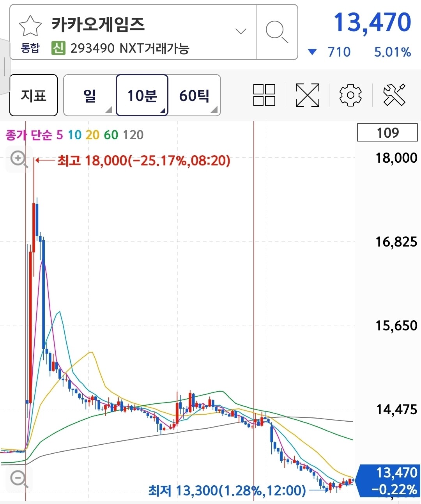Zoom out the chart with minus magnifier
421x504 pixels.
coord(19,479)
